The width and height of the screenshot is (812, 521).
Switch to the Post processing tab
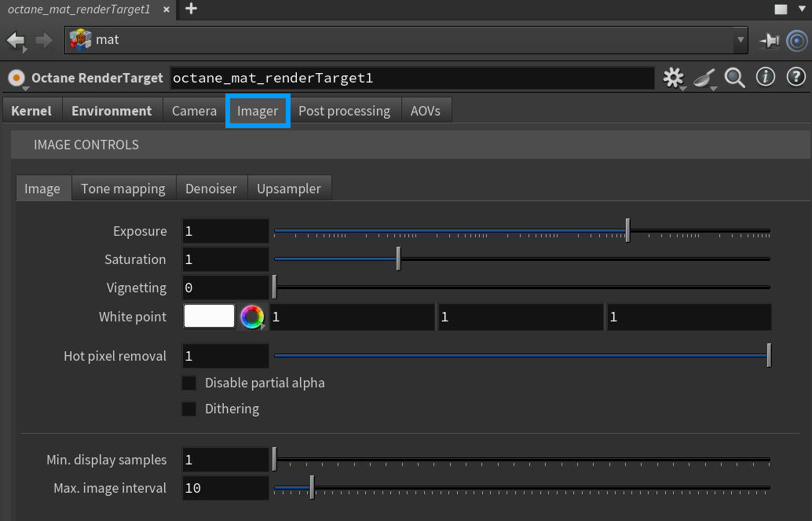pos(344,111)
